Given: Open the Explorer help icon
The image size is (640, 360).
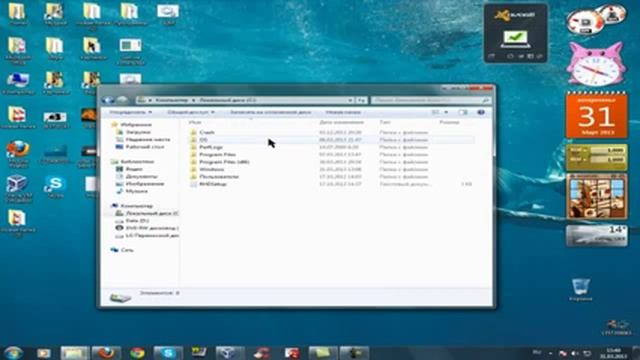Looking at the screenshot, I should pyautogui.click(x=481, y=112).
